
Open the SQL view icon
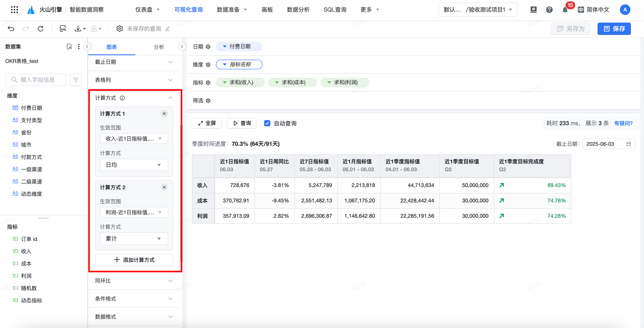coord(63,29)
